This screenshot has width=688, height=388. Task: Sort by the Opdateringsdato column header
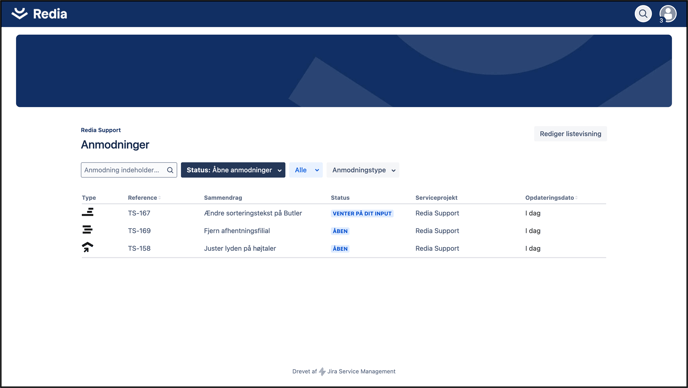pos(551,198)
